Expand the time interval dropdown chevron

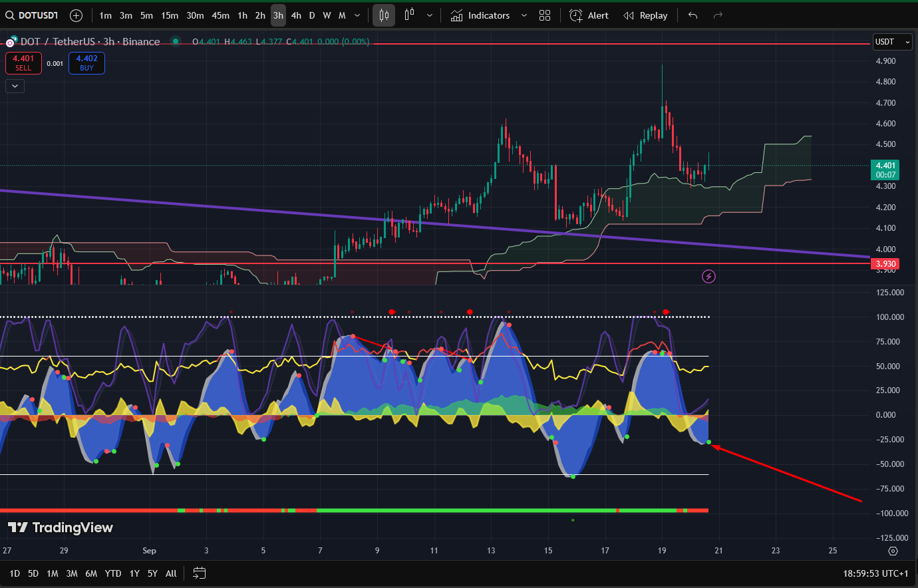357,15
